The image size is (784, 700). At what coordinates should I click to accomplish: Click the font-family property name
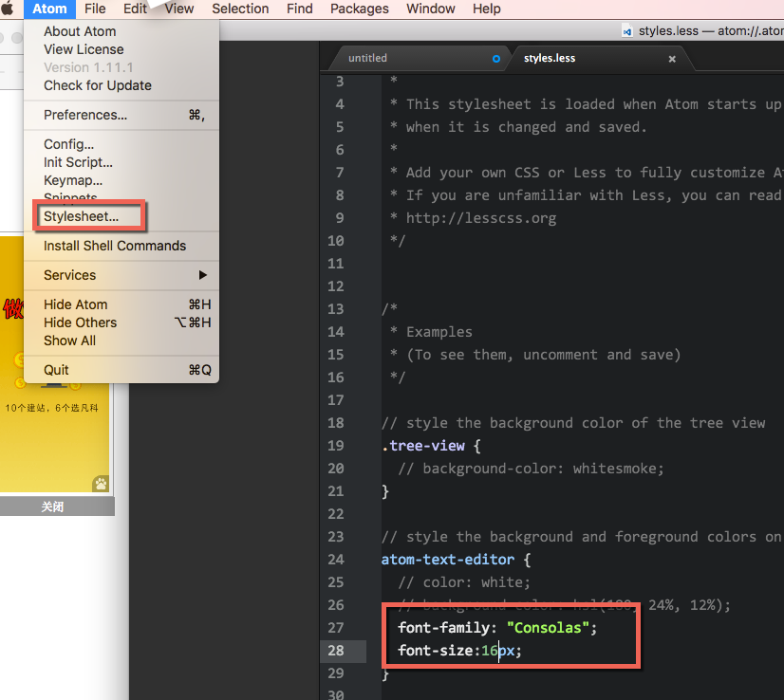click(x=443, y=628)
